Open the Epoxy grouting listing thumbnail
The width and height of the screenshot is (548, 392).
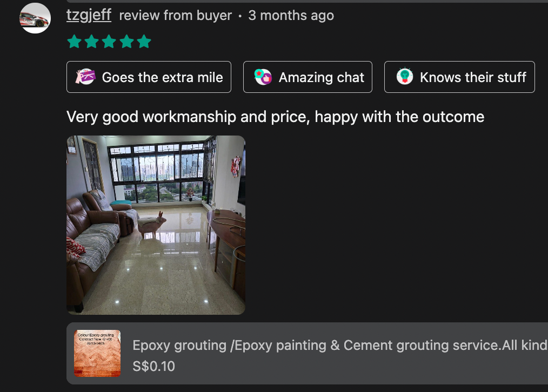pyautogui.click(x=97, y=353)
